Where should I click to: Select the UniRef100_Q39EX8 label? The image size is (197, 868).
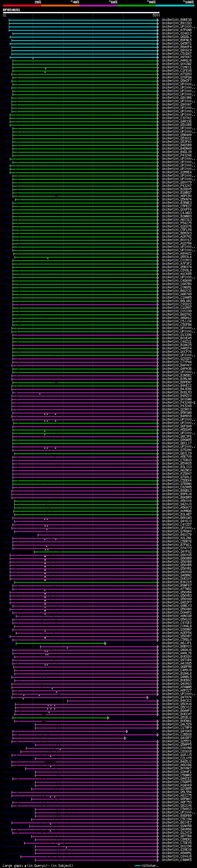coord(177,850)
